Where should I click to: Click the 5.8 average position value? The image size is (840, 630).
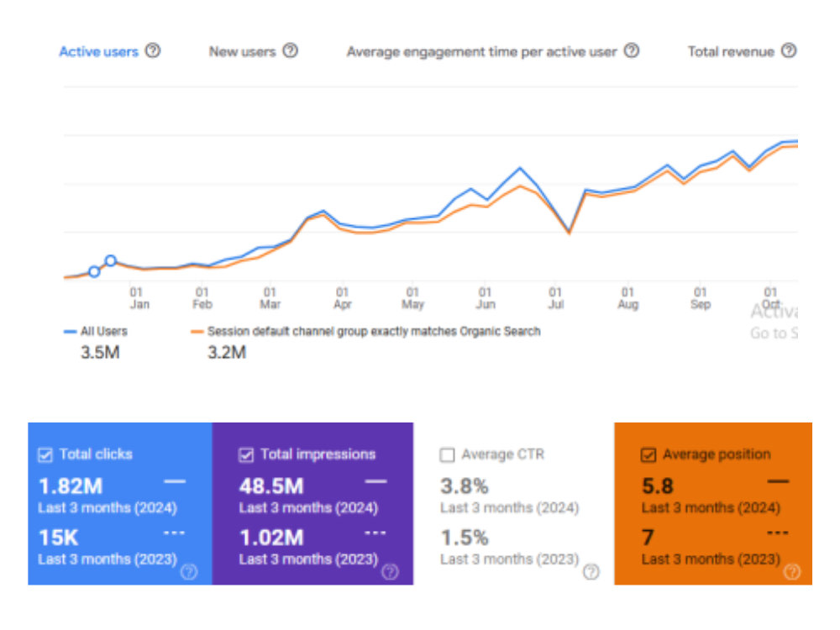pyautogui.click(x=658, y=486)
